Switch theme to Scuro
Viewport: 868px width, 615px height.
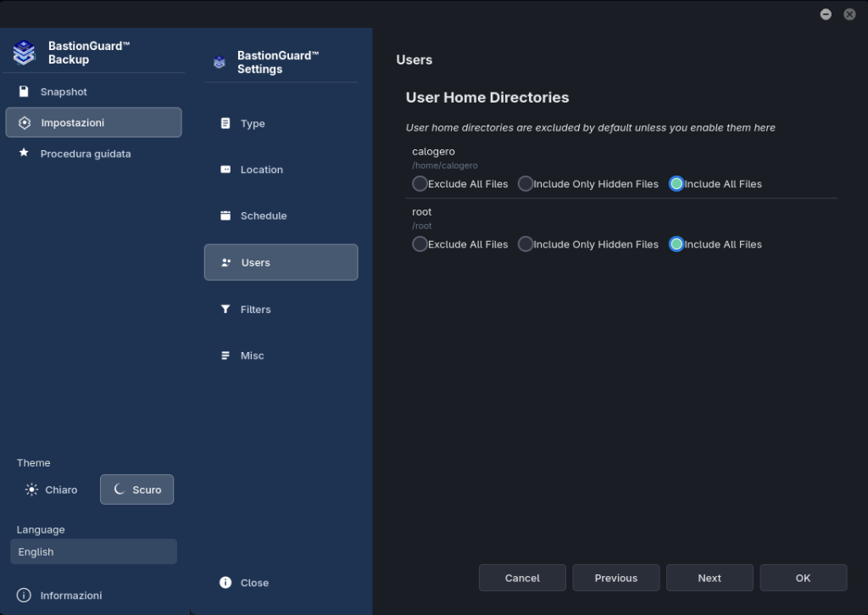click(x=136, y=489)
